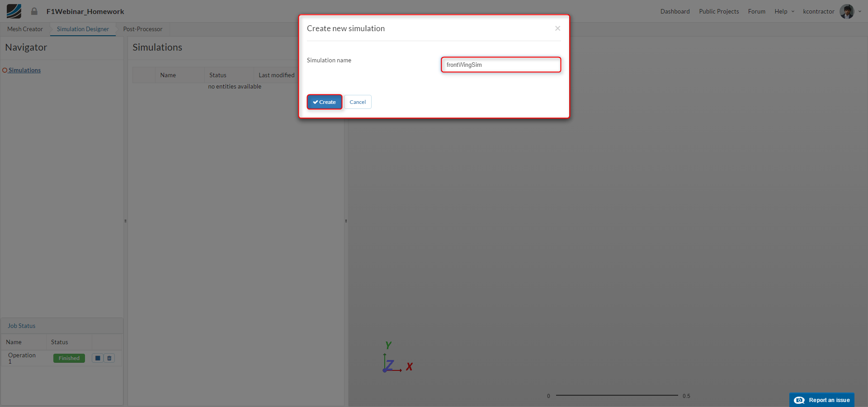Click Report an issue button

[x=822, y=400]
